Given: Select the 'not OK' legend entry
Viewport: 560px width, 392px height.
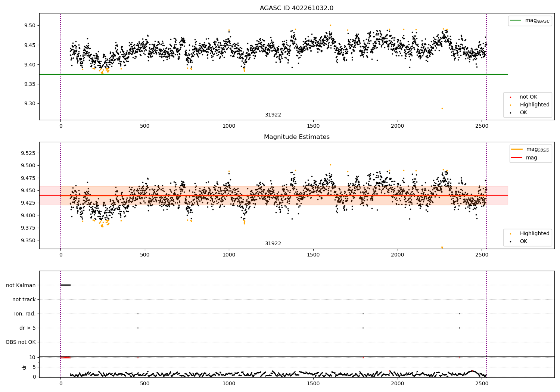Looking at the screenshot, I should (528, 97).
